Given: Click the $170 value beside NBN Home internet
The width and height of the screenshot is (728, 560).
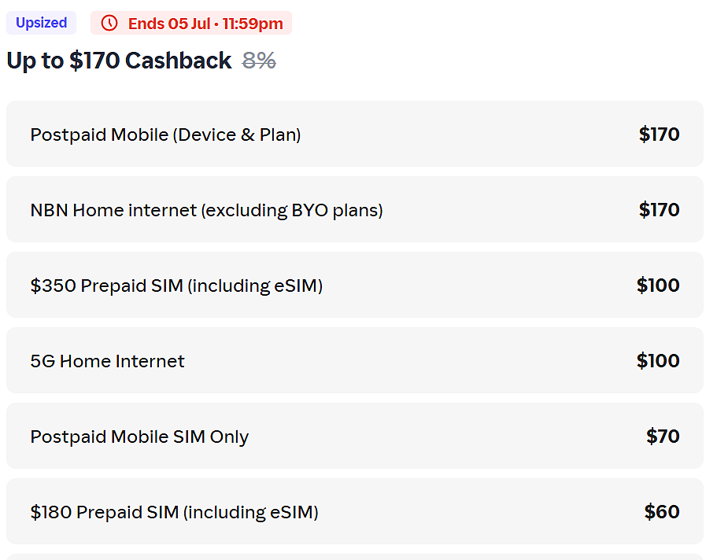Looking at the screenshot, I should pos(659,210).
